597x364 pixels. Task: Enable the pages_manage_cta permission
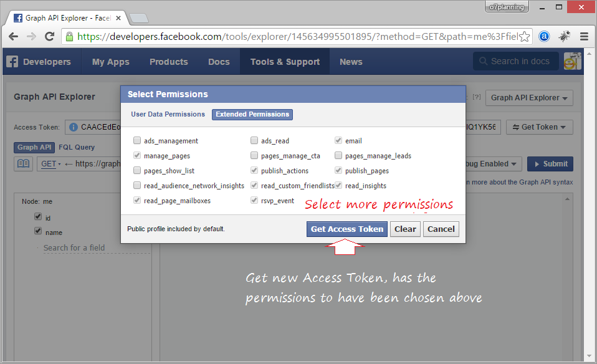254,155
